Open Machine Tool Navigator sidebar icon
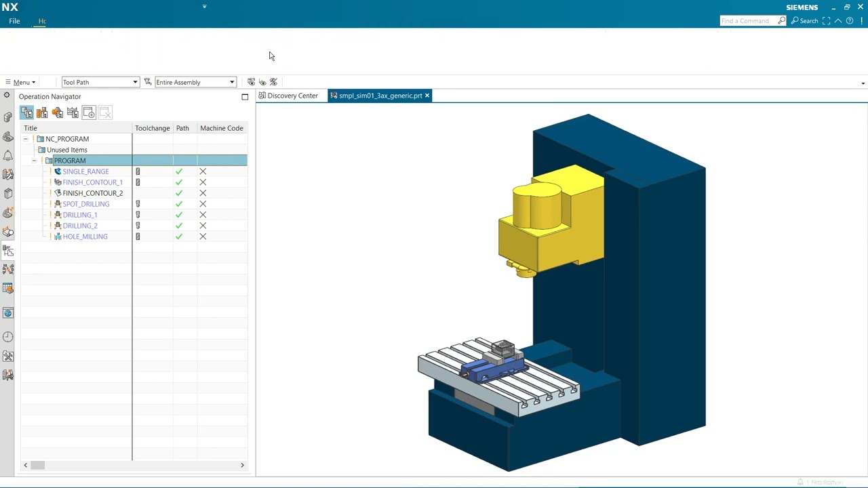 click(x=8, y=174)
